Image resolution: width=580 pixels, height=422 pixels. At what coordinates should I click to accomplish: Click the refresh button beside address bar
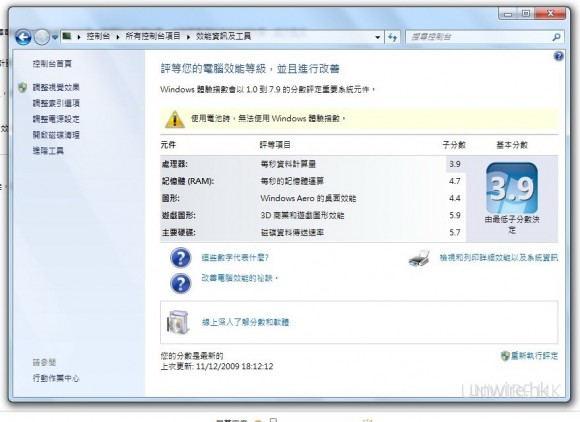[x=392, y=37]
